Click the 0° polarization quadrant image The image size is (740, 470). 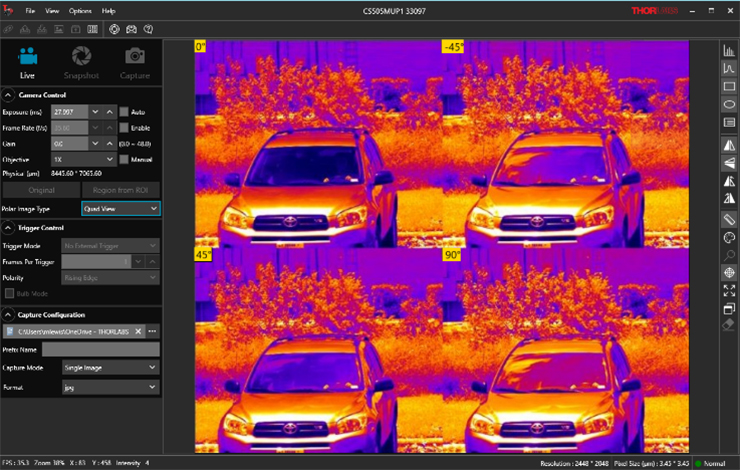[319, 144]
